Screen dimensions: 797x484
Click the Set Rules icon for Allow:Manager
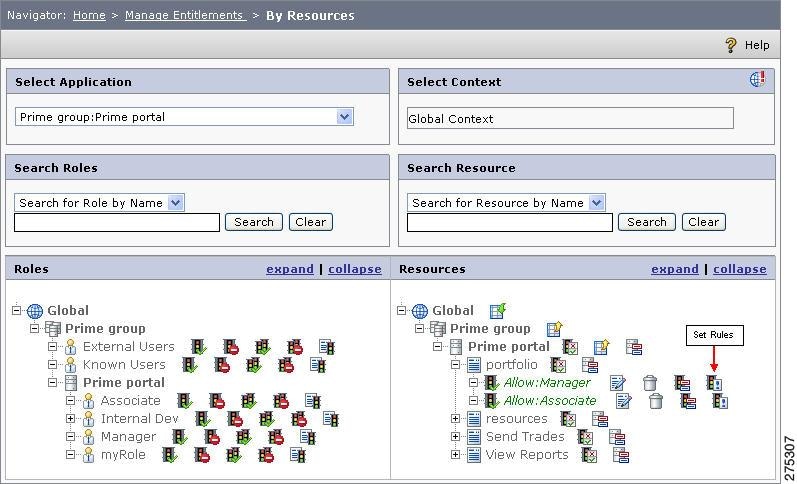pyautogui.click(x=714, y=383)
